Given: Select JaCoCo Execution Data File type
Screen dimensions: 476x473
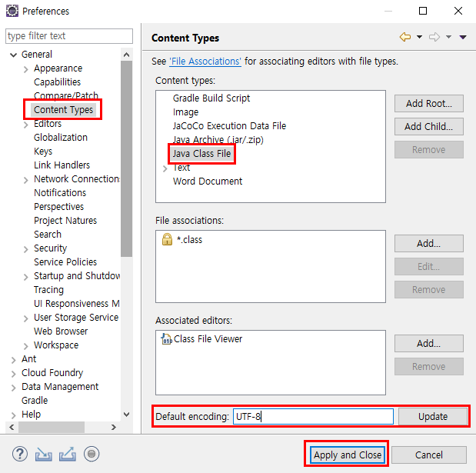Looking at the screenshot, I should pyautogui.click(x=229, y=125).
